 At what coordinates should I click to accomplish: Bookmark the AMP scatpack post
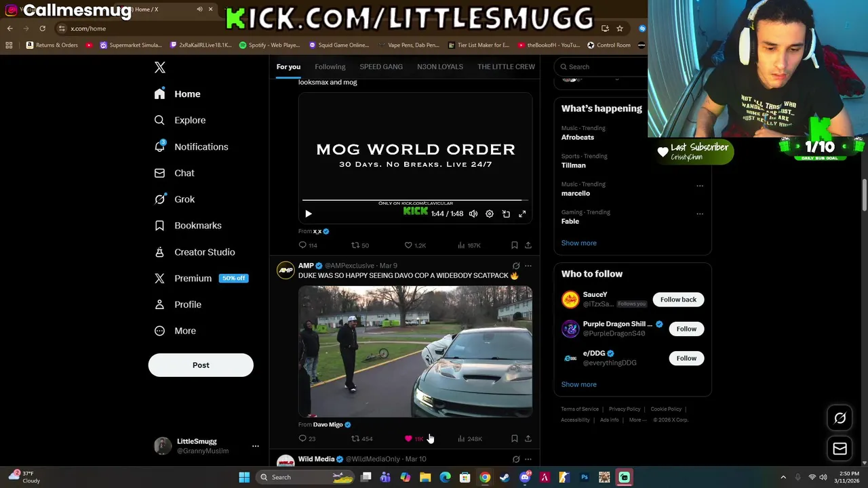(x=514, y=439)
